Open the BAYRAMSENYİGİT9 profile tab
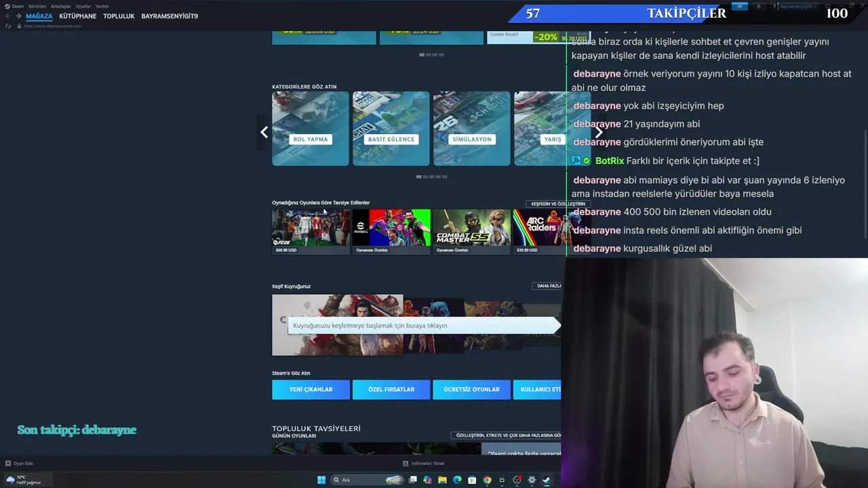 pos(170,16)
